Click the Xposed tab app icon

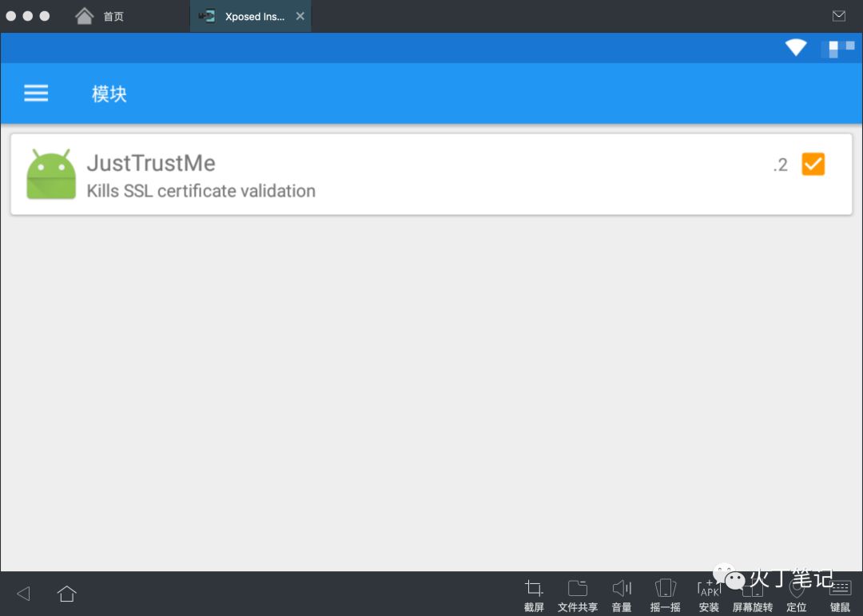point(207,17)
